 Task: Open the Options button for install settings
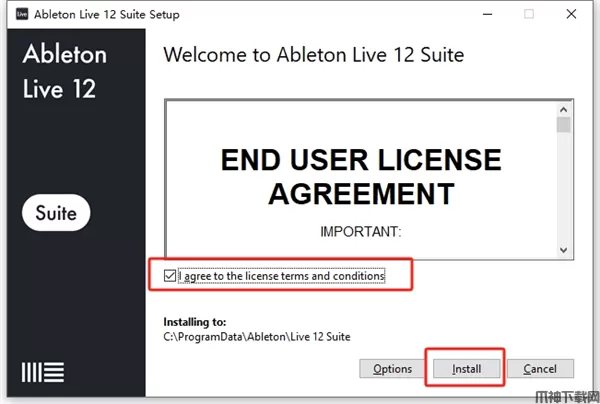click(392, 369)
